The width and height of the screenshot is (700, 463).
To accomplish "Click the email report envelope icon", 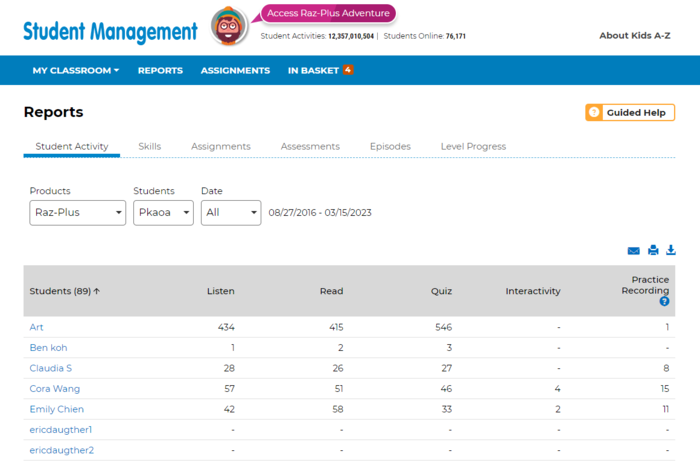I will point(633,251).
